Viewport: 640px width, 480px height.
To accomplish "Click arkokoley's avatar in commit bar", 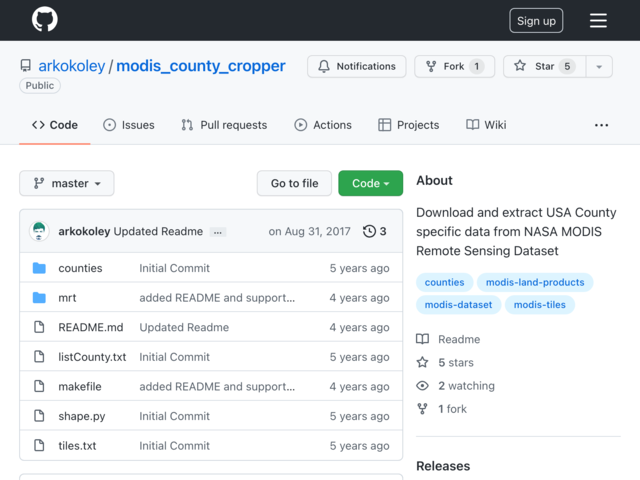I will (39, 231).
